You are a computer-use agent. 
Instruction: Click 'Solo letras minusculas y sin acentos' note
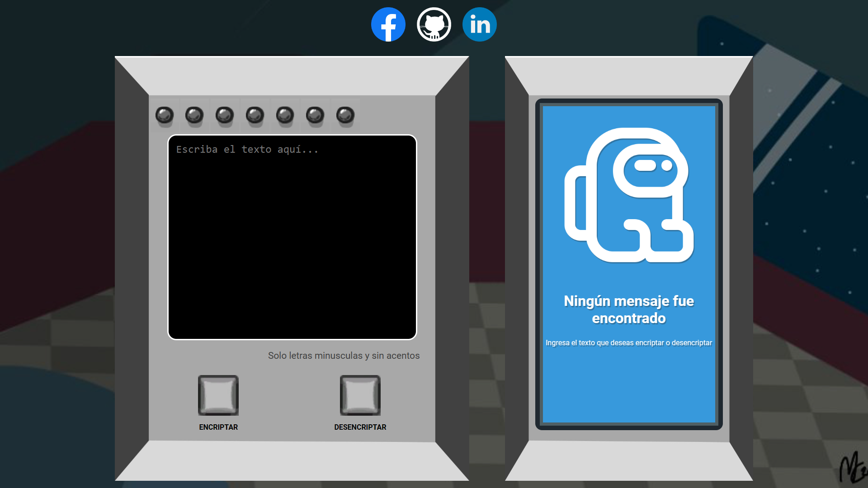coord(344,356)
